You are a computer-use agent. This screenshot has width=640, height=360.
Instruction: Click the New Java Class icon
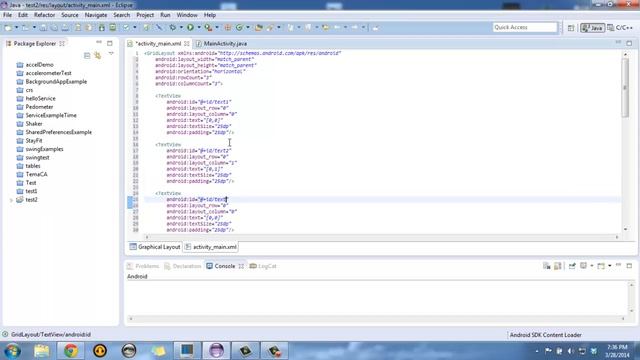240,27
